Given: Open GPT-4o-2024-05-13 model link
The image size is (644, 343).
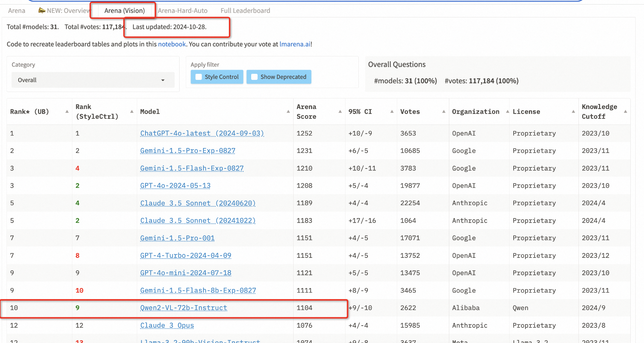Looking at the screenshot, I should [x=175, y=186].
